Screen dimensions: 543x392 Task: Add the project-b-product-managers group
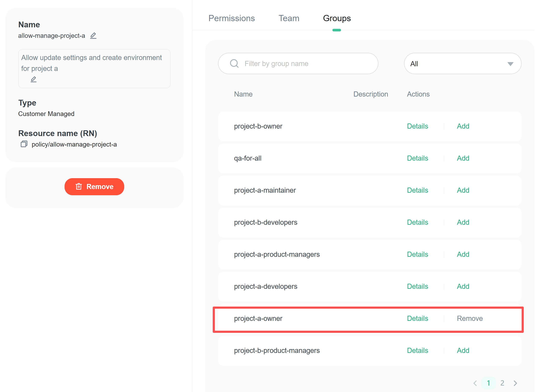463,350
